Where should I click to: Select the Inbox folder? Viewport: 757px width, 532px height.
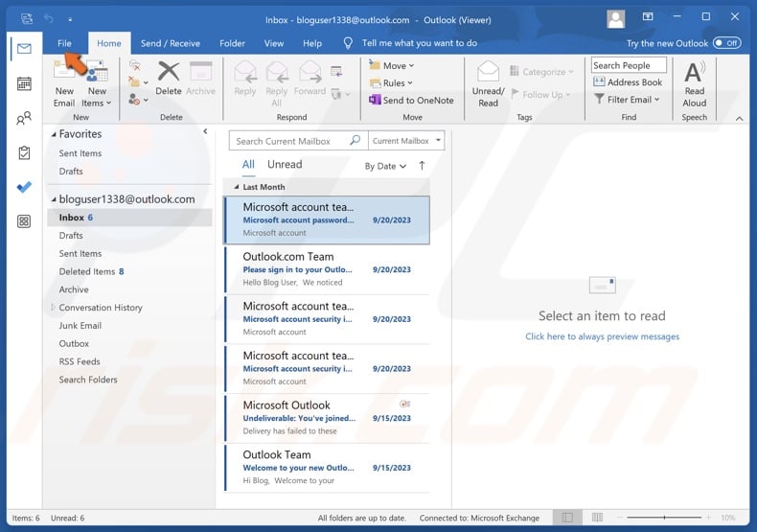click(129, 218)
